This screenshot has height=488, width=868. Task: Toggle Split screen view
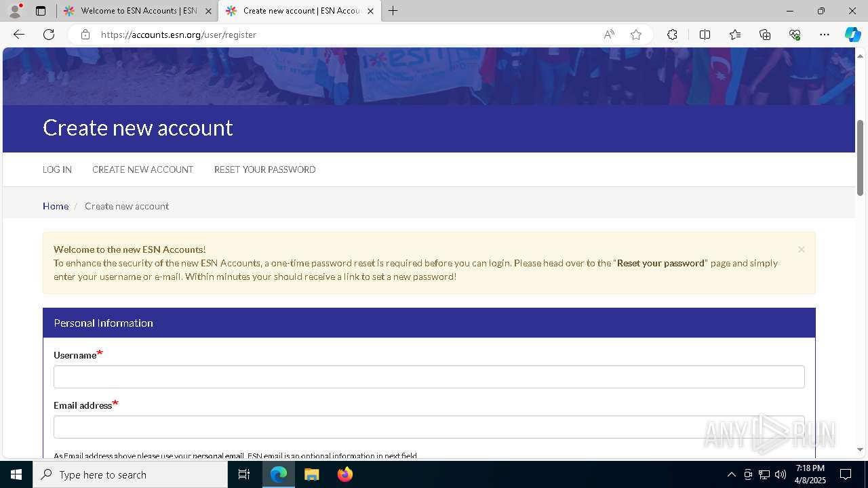(x=705, y=35)
